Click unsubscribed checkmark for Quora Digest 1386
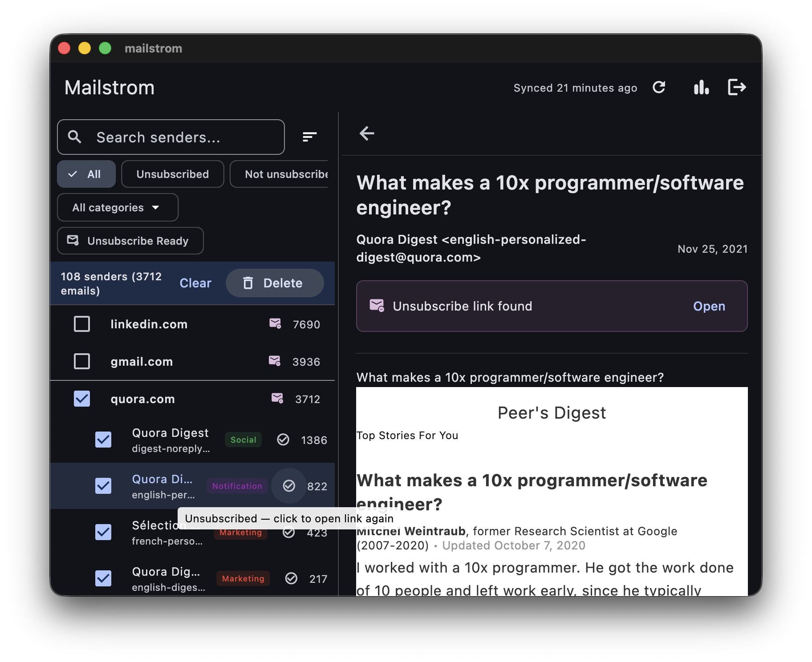The width and height of the screenshot is (812, 662). 283,440
